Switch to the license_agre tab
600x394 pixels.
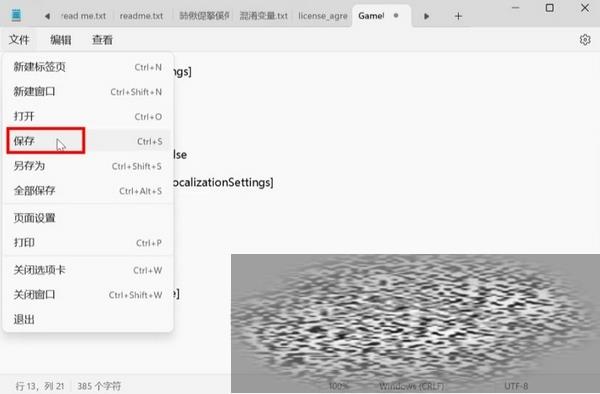point(323,16)
